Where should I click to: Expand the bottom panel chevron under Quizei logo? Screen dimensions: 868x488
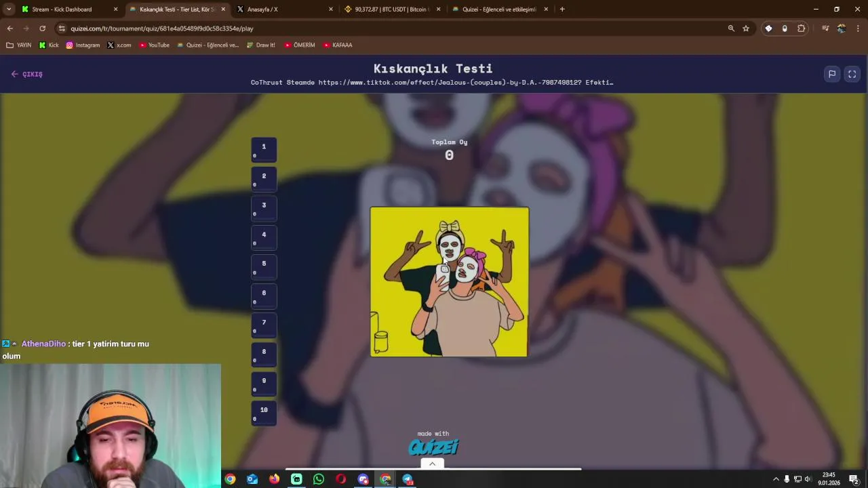(432, 464)
